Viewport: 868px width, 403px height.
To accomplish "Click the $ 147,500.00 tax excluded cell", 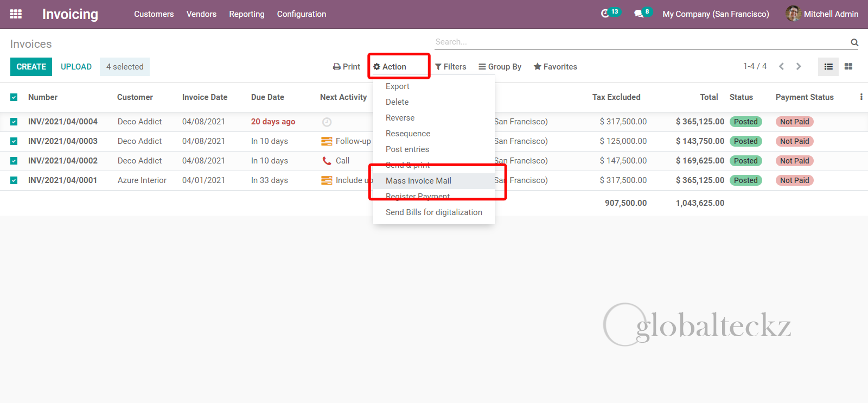I will pos(623,161).
